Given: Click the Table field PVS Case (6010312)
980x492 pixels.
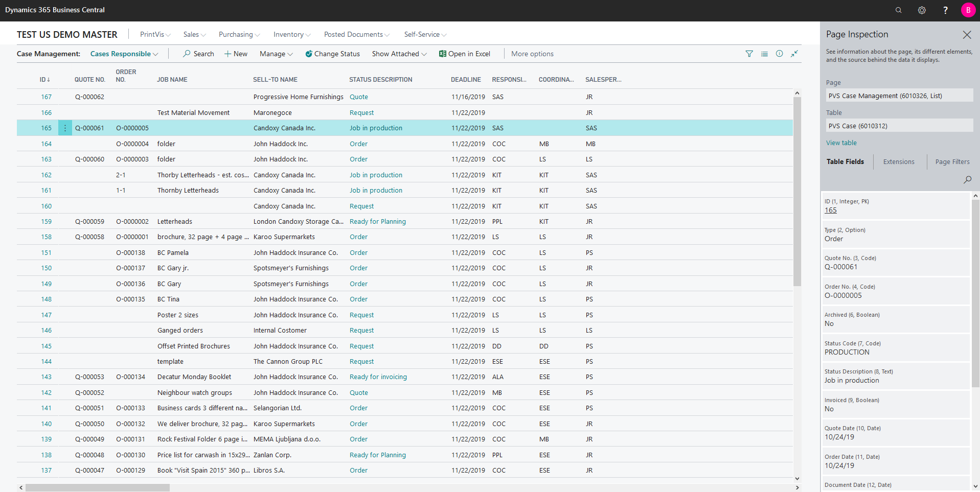Looking at the screenshot, I should point(899,126).
